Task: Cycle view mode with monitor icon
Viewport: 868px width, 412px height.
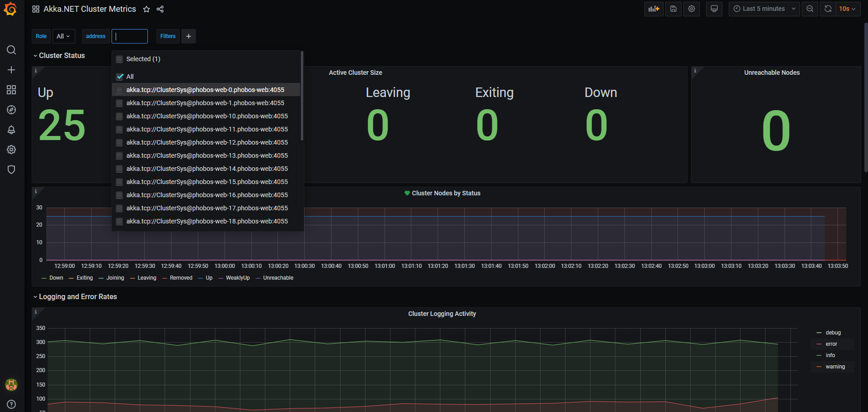Action: (x=714, y=9)
